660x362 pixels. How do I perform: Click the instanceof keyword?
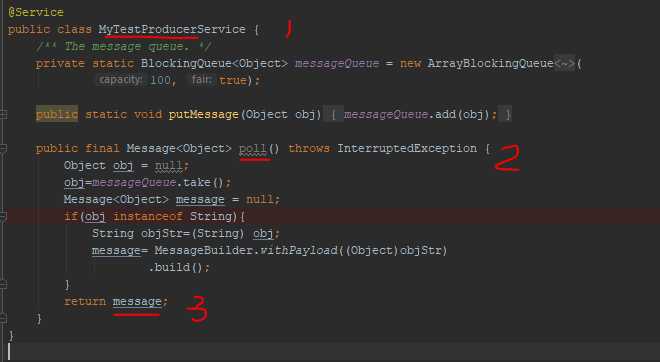pyautogui.click(x=148, y=216)
